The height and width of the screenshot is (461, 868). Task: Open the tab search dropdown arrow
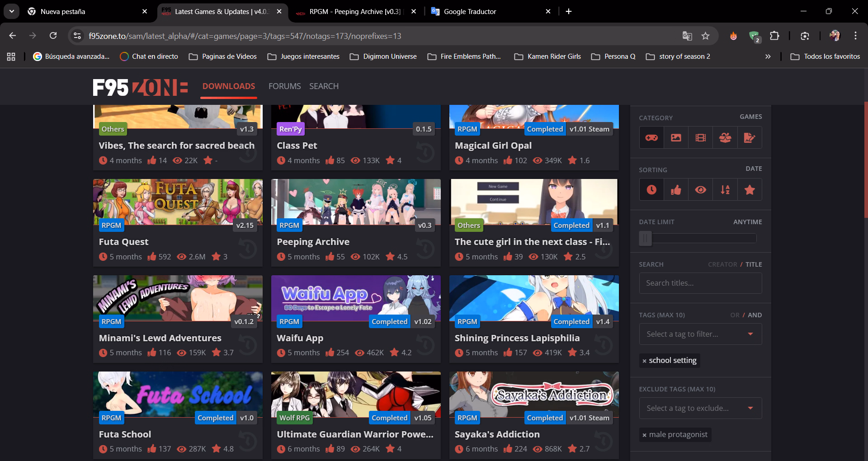coord(11,11)
